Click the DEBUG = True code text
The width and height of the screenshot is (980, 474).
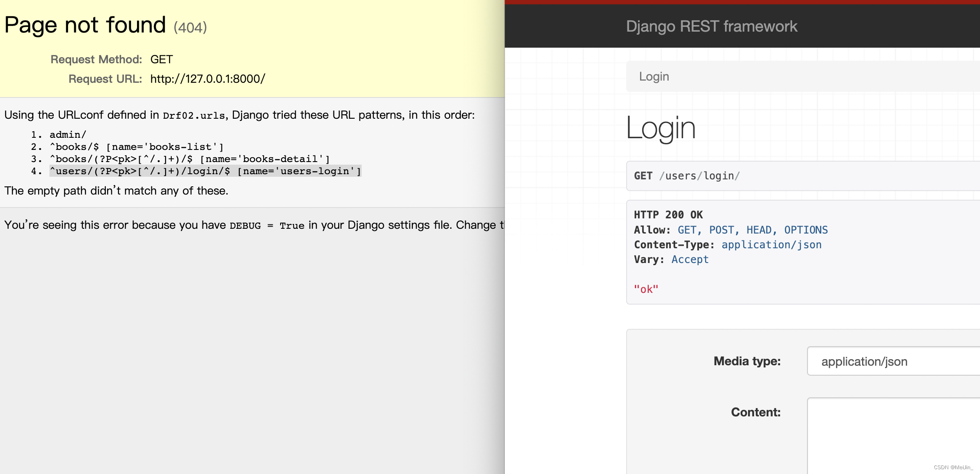pos(267,226)
